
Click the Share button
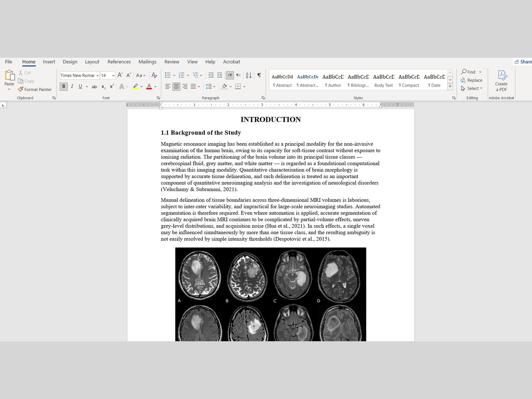523,62
